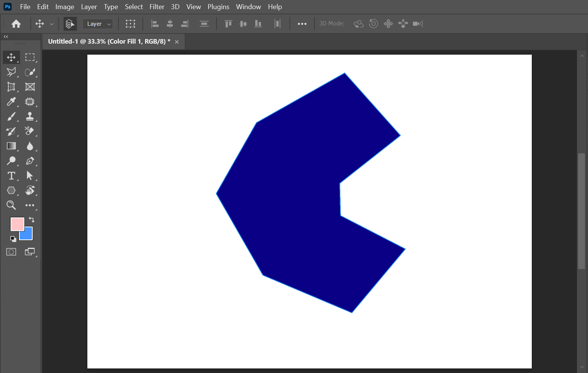Open the Auto-Select Layer dropdown

pos(98,24)
